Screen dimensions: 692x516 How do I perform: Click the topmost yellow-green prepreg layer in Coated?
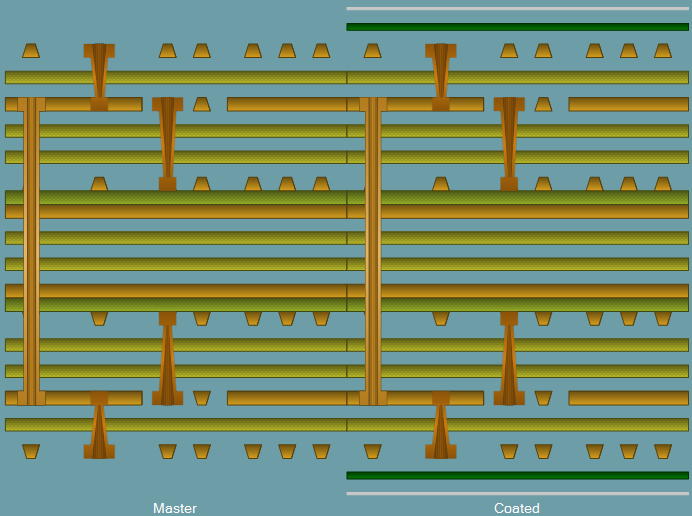coord(518,77)
